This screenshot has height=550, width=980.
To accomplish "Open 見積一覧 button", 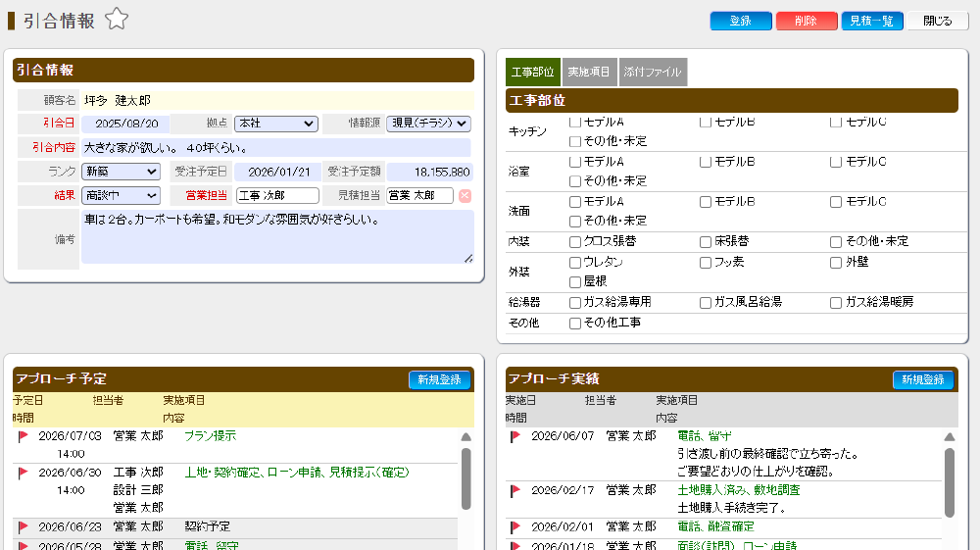I will pos(872,21).
